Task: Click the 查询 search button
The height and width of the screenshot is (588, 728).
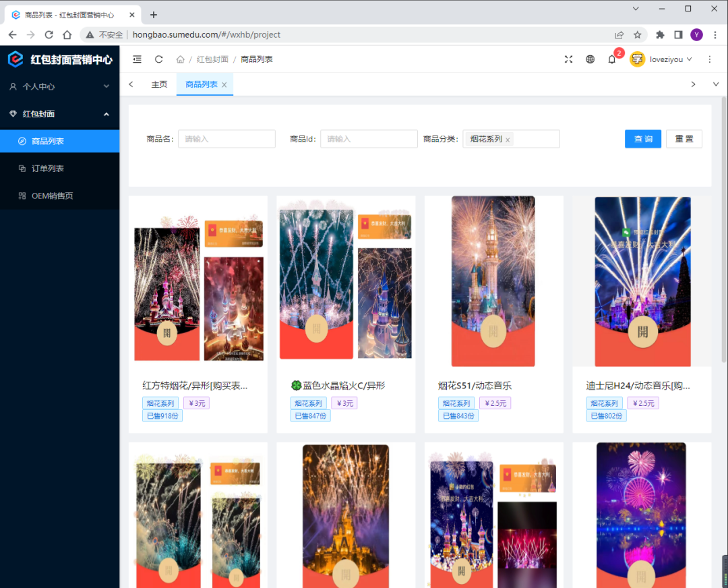Action: [x=643, y=139]
